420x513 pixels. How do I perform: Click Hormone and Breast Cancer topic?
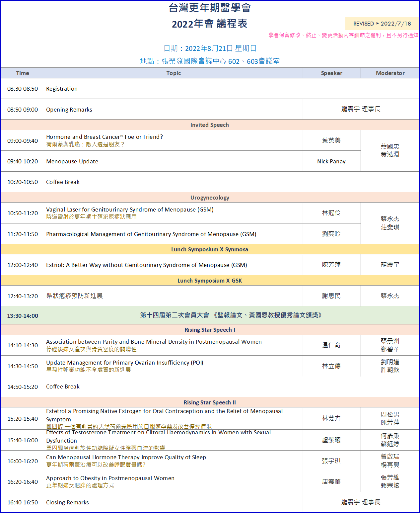point(105,137)
